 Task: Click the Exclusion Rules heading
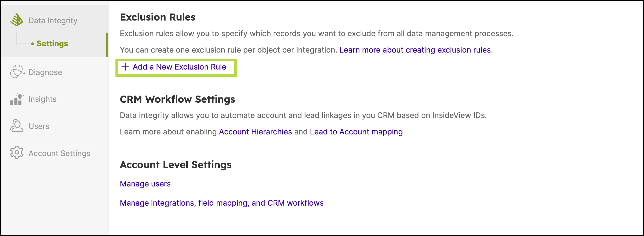click(158, 17)
